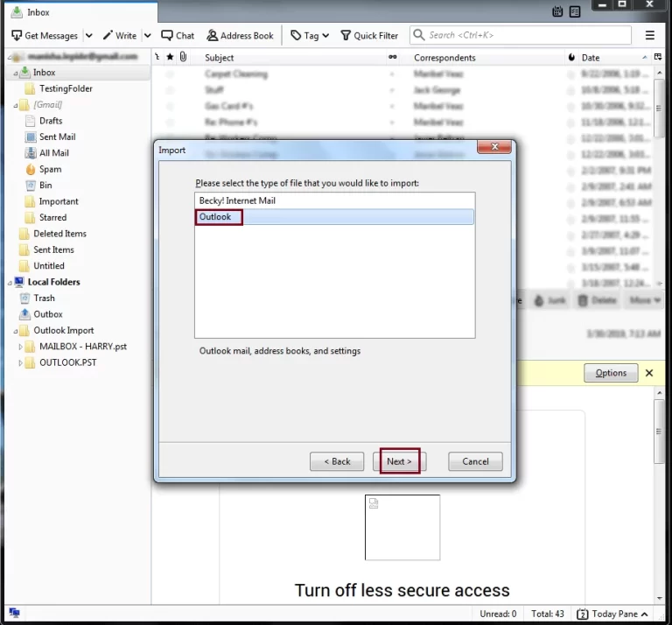Open the Sent Items folder

(x=53, y=249)
